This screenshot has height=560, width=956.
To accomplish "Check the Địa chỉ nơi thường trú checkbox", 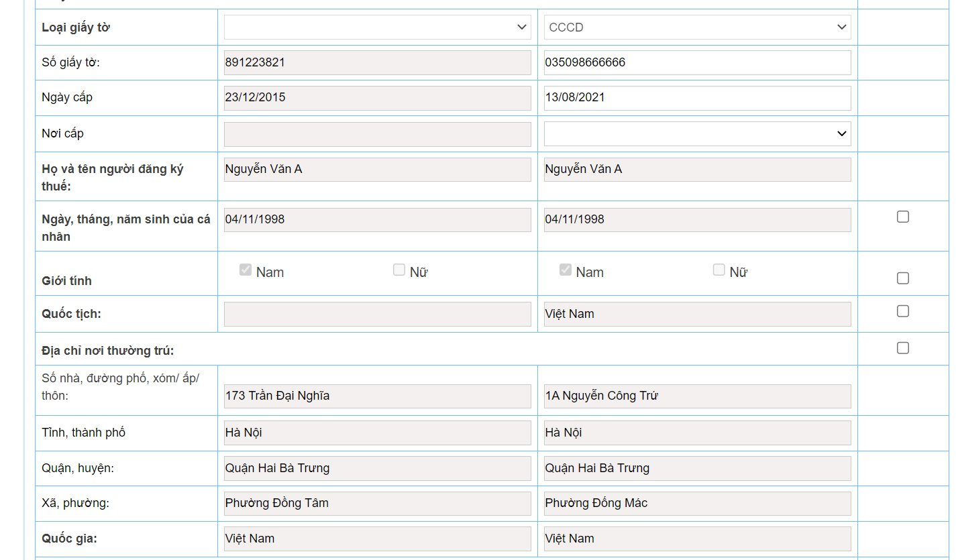I will pos(903,348).
